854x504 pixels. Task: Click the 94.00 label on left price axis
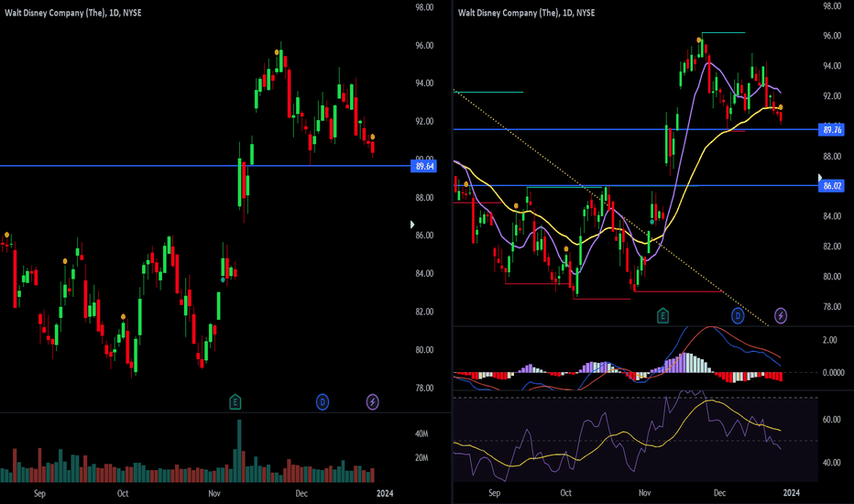click(424, 83)
